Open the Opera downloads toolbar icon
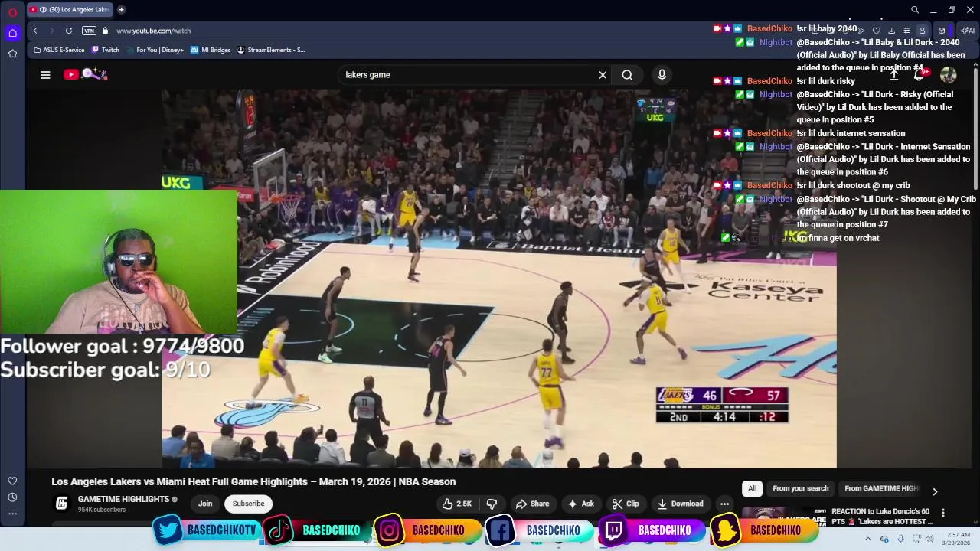Image resolution: width=980 pixels, height=551 pixels. 891,31
